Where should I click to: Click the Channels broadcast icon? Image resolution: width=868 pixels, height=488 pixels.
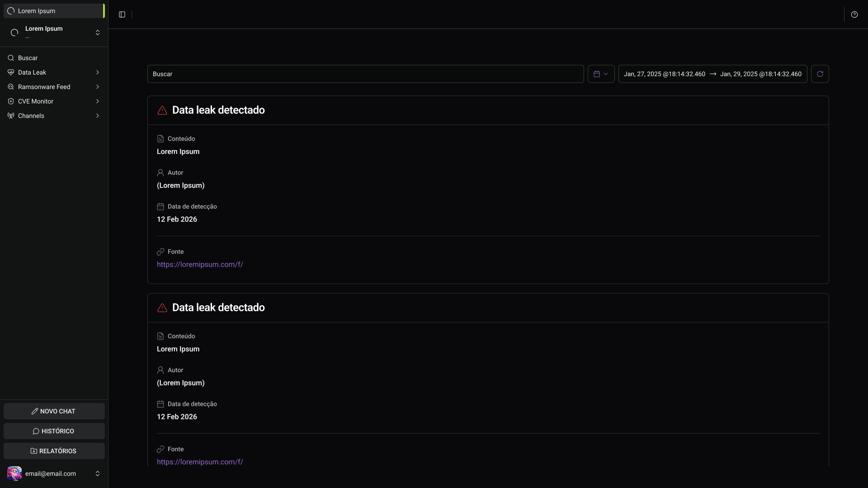(11, 116)
